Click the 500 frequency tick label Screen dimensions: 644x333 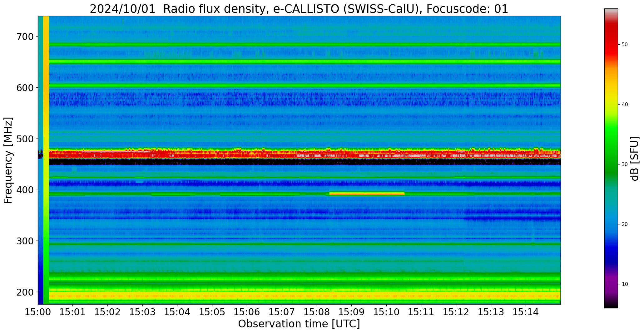coord(25,139)
